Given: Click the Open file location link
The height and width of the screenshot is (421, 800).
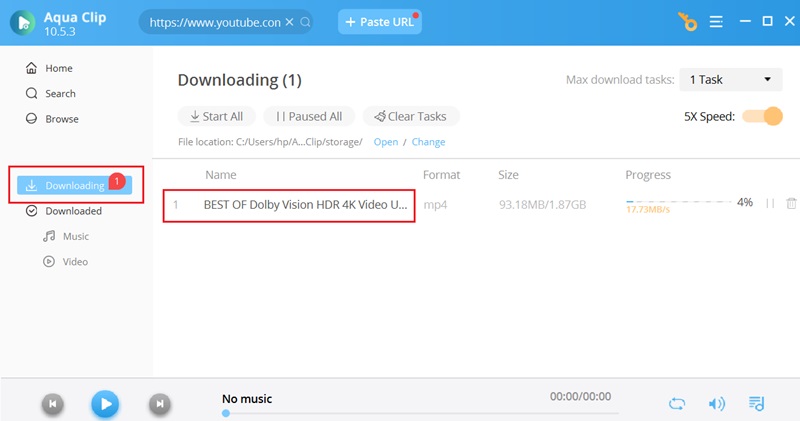Looking at the screenshot, I should click(x=386, y=142).
